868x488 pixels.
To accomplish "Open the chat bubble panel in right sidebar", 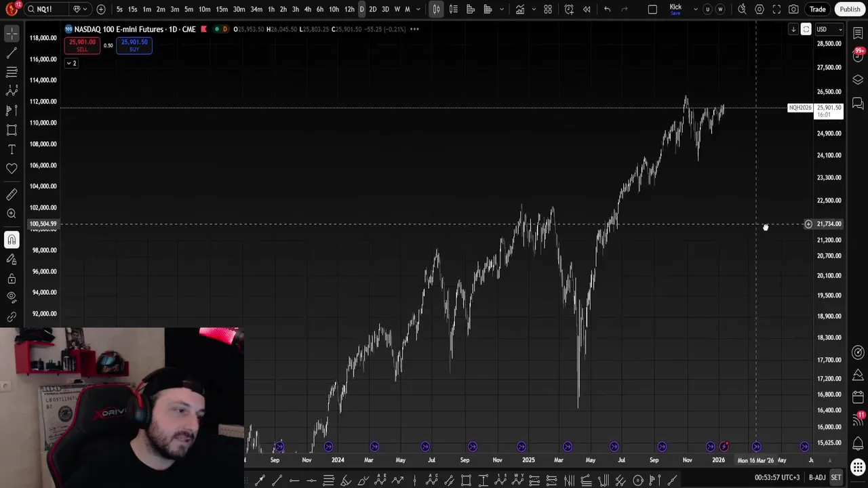I will (x=858, y=103).
